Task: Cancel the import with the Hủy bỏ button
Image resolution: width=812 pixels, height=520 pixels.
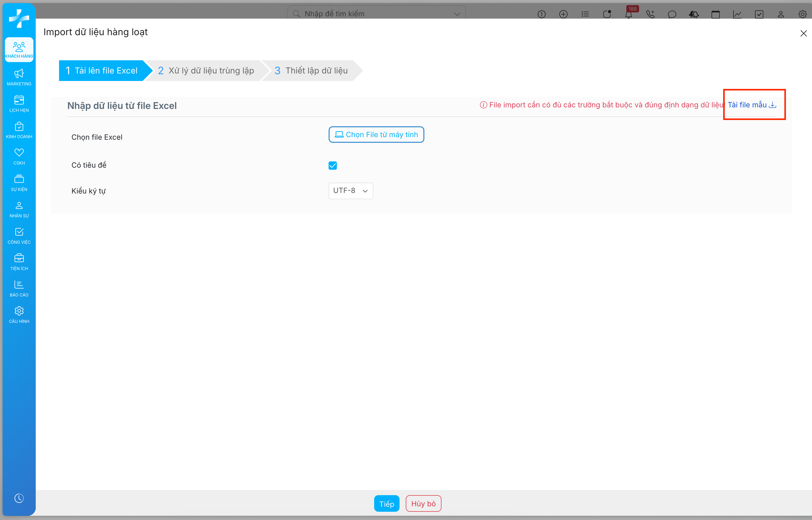Action: pos(423,503)
